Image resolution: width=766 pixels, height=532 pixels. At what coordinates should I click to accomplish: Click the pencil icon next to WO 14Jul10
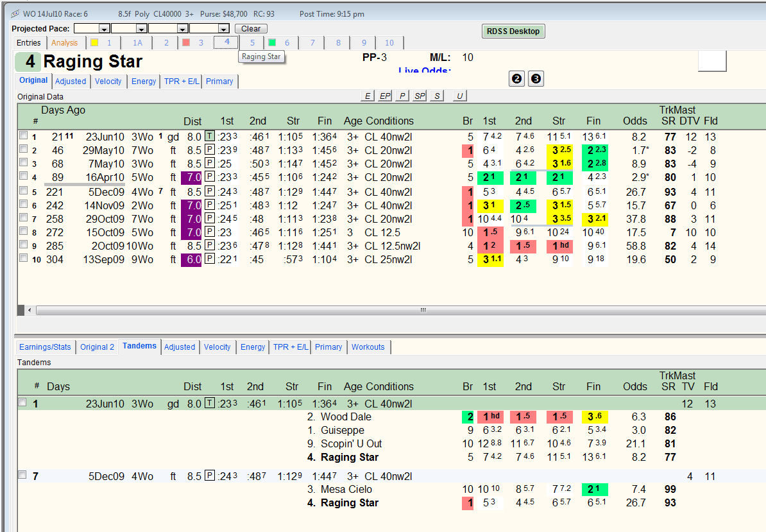point(15,13)
